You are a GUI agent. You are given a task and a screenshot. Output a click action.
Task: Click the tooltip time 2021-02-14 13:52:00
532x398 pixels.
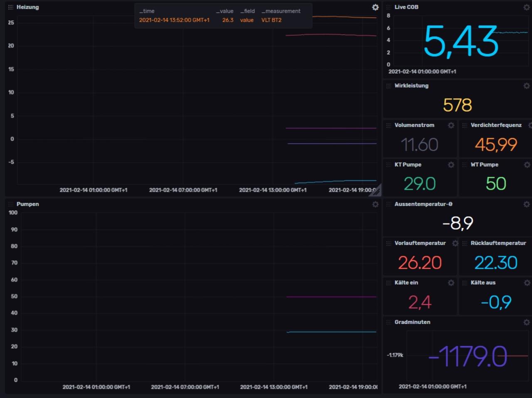click(x=174, y=20)
